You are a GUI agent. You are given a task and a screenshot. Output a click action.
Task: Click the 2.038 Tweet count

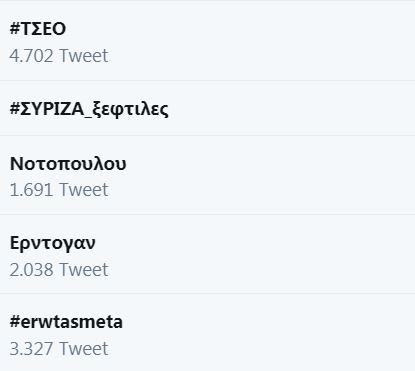tap(59, 269)
